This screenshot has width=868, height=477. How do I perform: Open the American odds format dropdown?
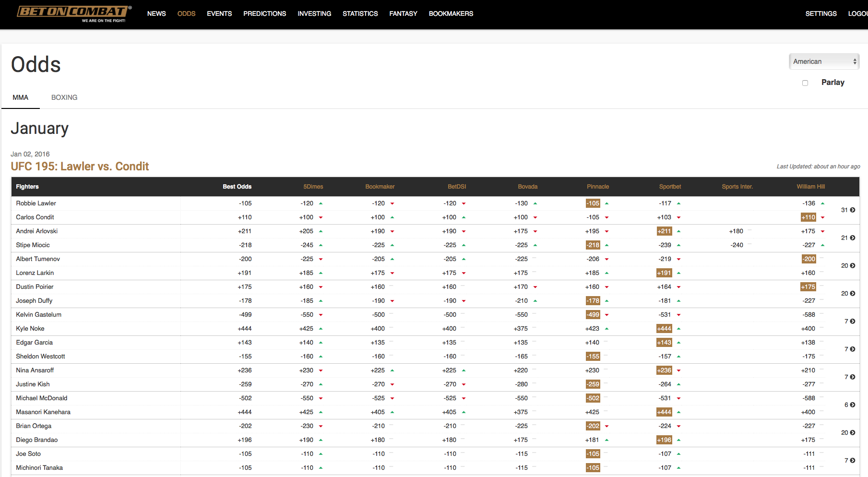(x=824, y=61)
